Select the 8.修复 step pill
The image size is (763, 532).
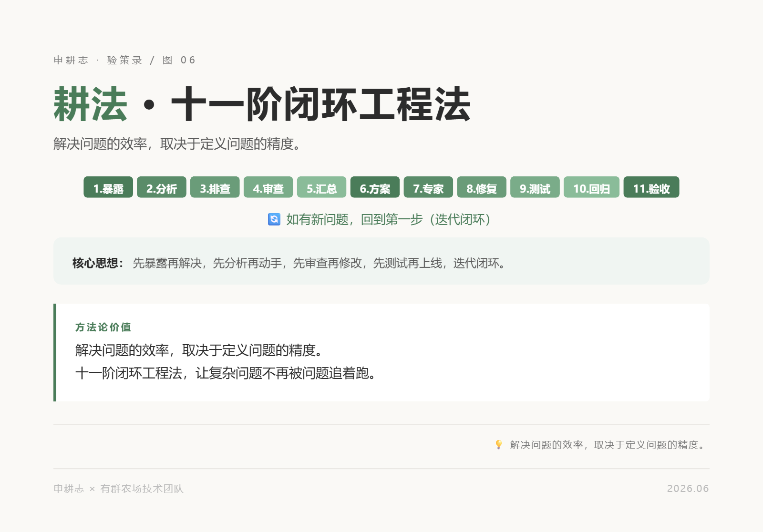(482, 187)
